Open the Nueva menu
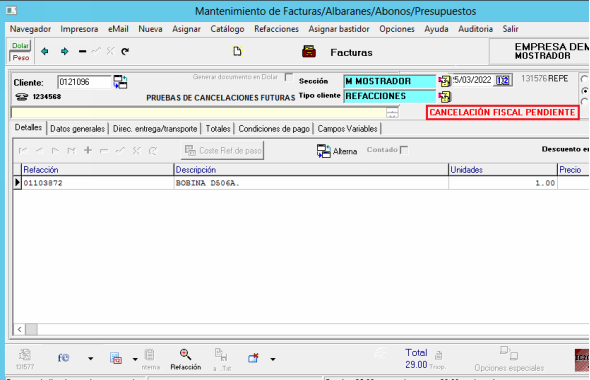Screen dimensions: 590x380 [x=150, y=29]
